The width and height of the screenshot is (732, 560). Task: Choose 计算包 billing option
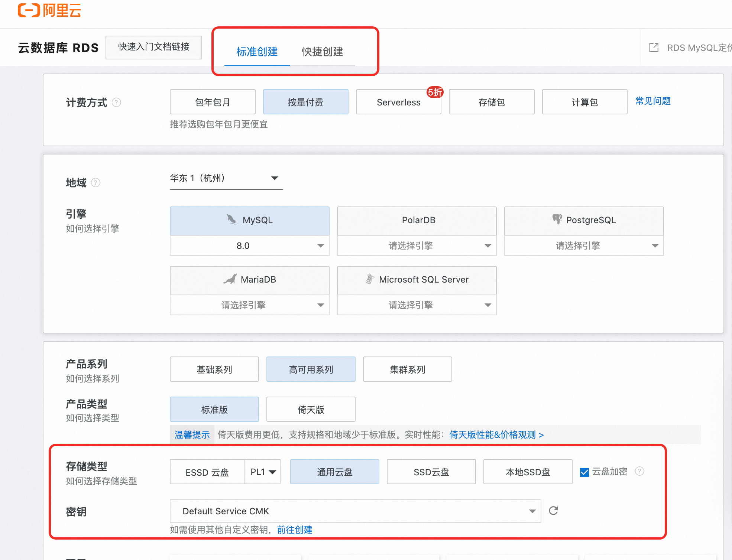[x=584, y=102]
